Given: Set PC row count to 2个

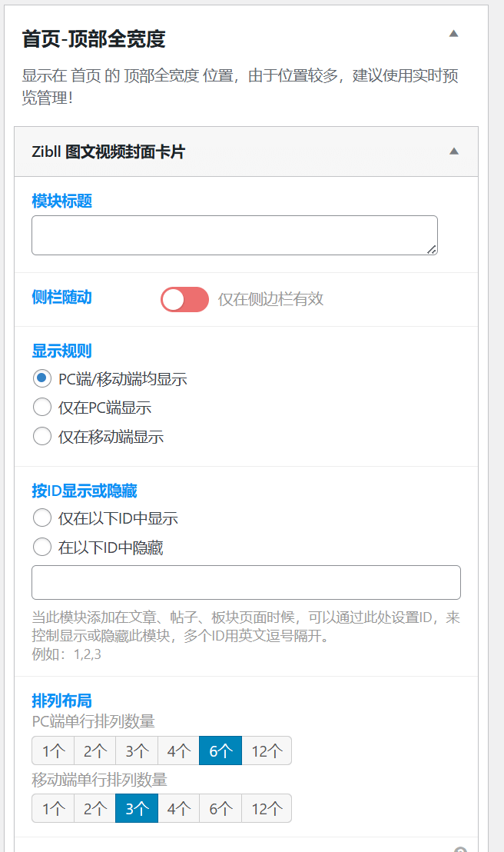Looking at the screenshot, I should tap(95, 751).
